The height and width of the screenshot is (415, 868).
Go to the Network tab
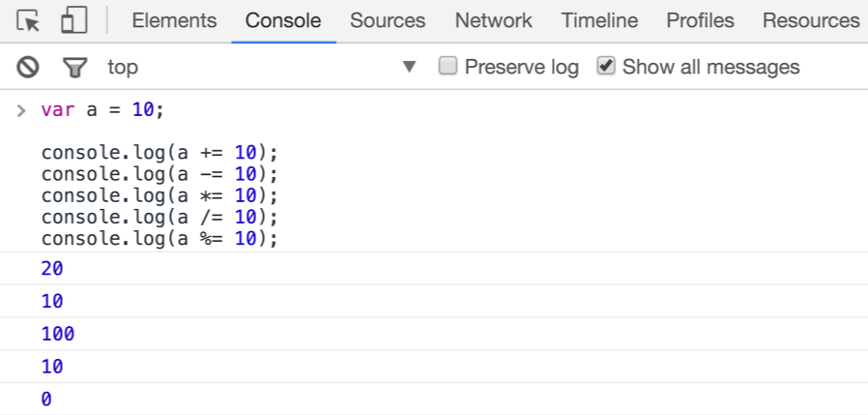click(x=493, y=20)
